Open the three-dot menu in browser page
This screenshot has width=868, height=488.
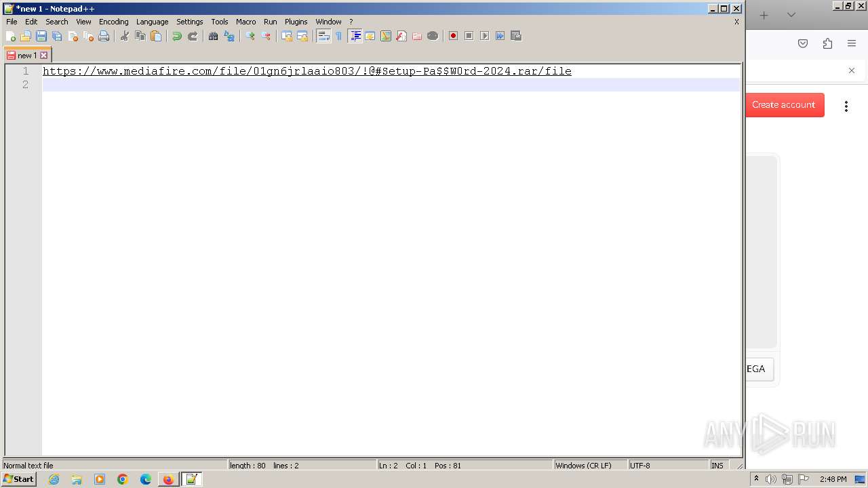pos(846,106)
